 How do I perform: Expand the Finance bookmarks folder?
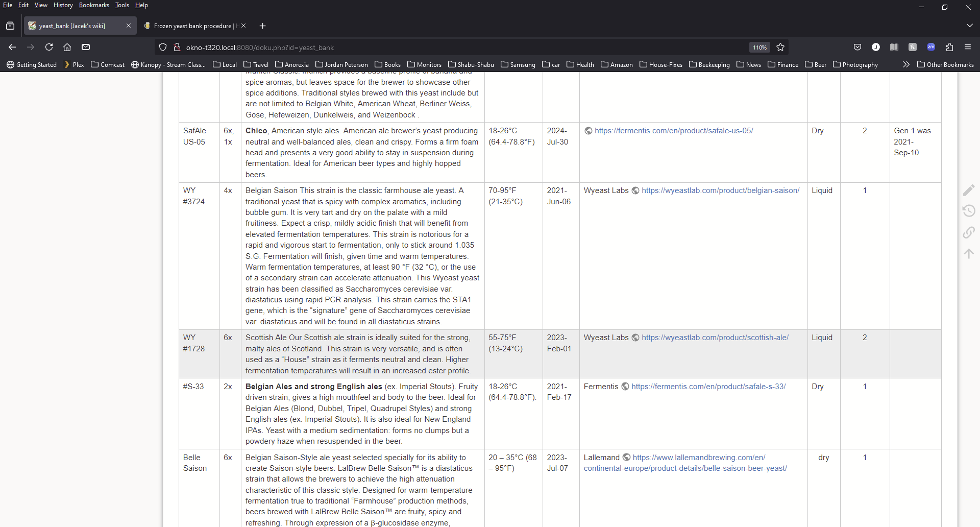pyautogui.click(x=783, y=64)
